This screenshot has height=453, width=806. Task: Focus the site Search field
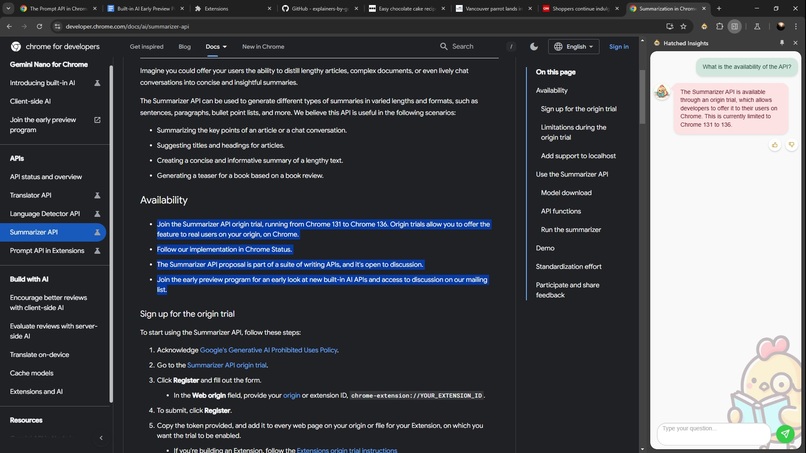[x=475, y=46]
